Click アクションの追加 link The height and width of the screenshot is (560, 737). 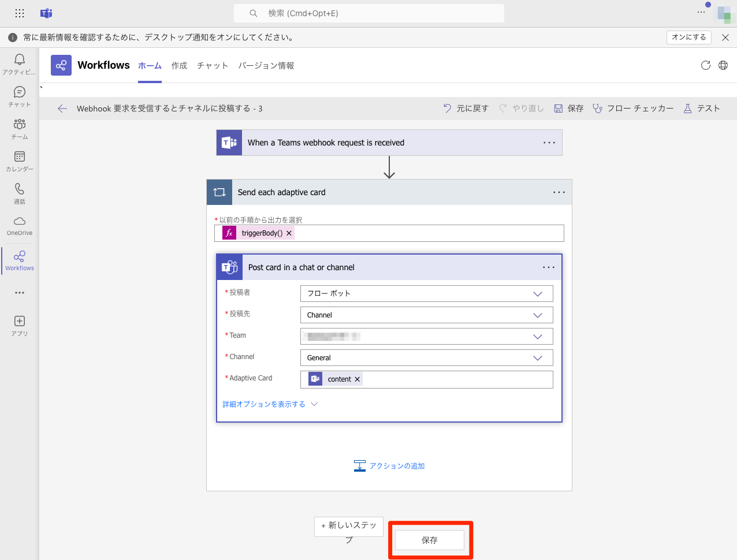pyautogui.click(x=389, y=466)
